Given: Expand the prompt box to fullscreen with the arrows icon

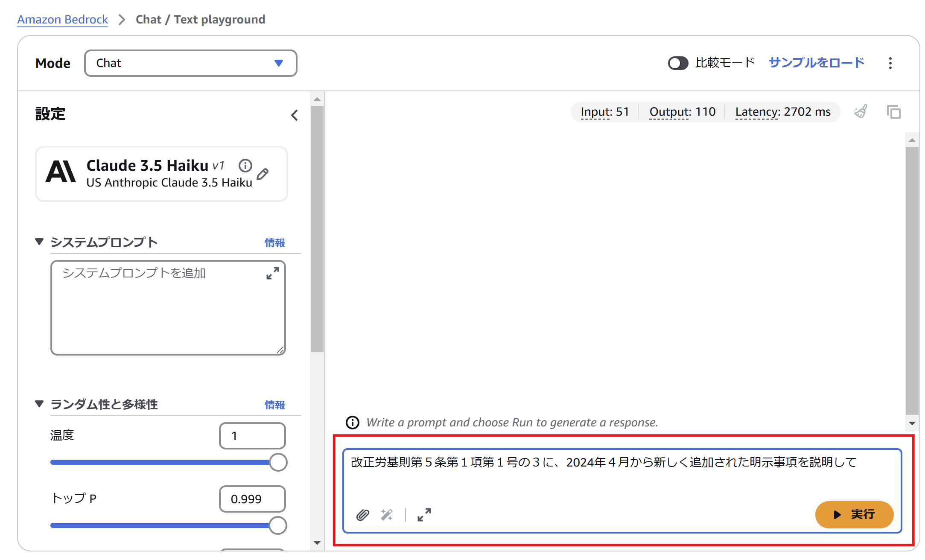Looking at the screenshot, I should click(424, 515).
